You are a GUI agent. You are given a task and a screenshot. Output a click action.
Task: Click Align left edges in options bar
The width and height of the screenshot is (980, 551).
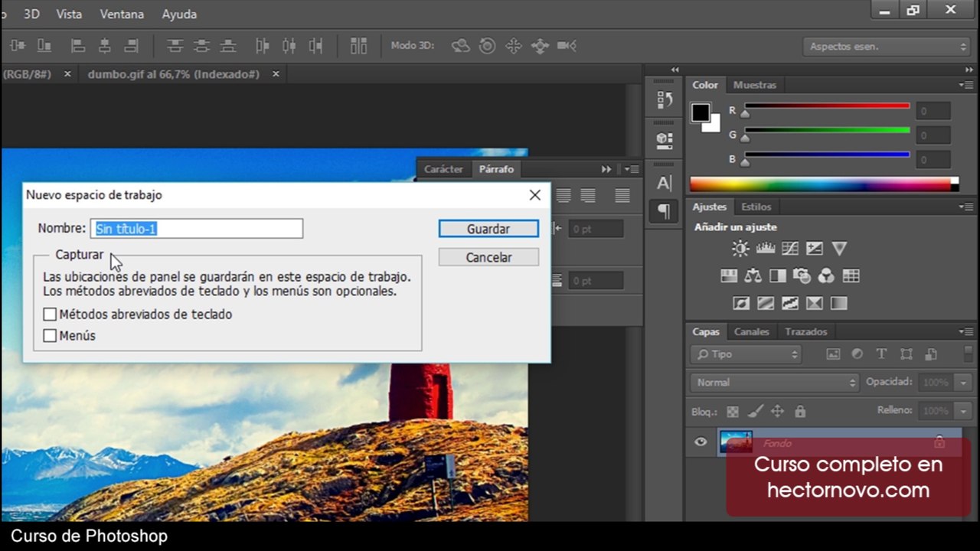tap(78, 46)
